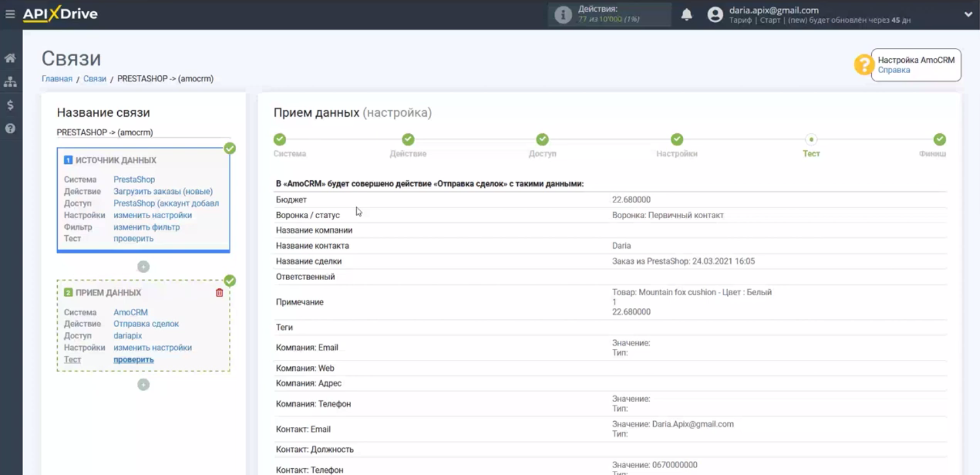
Task: Go to Настройки step
Action: click(x=677, y=139)
